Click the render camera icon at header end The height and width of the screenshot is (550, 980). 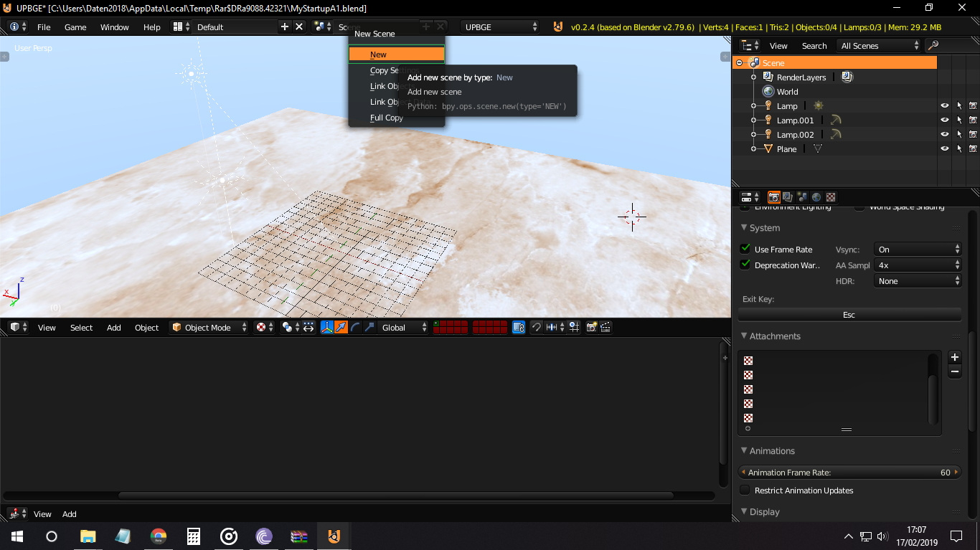coord(591,327)
